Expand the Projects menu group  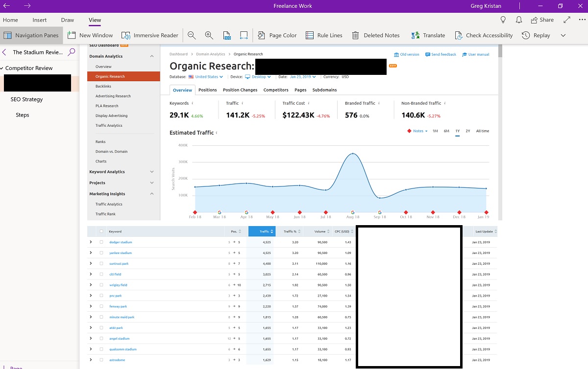coord(152,183)
